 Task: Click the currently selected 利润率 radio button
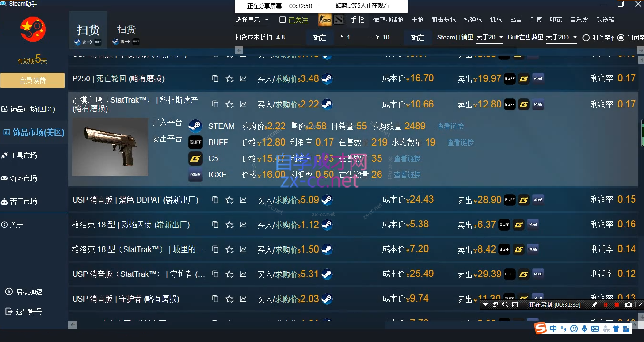tap(621, 38)
